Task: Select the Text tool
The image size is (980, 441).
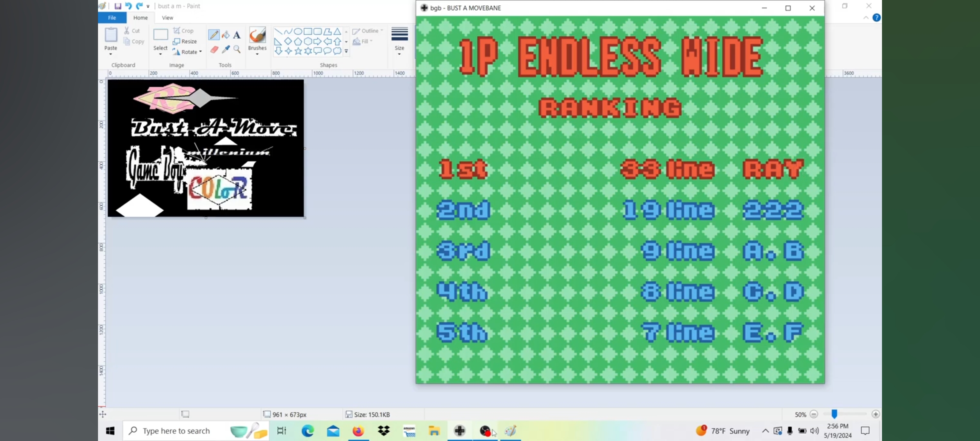Action: pos(237,35)
